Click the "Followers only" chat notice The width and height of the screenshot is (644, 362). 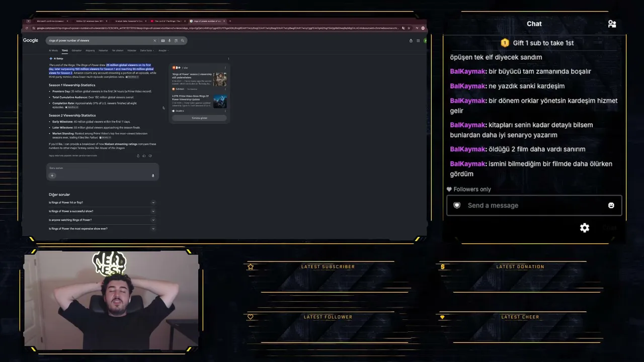point(469,189)
